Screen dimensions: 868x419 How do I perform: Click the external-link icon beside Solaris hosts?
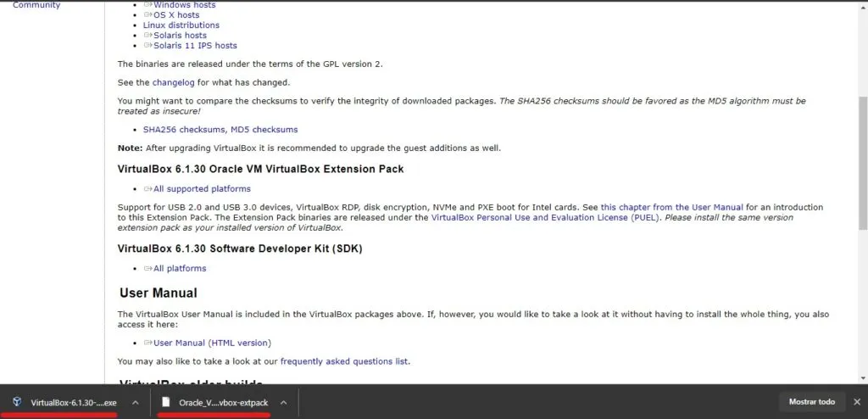click(x=147, y=35)
